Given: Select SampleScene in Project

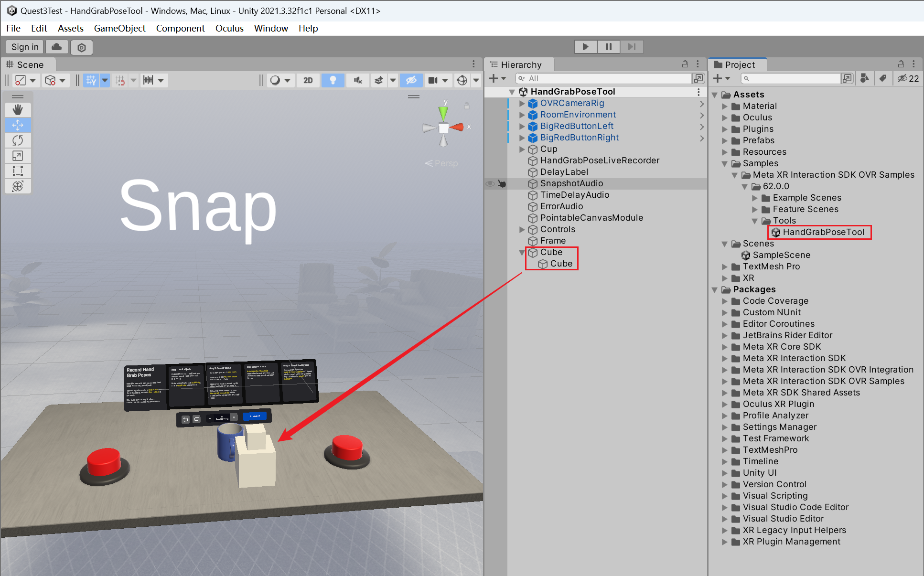Looking at the screenshot, I should tap(776, 255).
